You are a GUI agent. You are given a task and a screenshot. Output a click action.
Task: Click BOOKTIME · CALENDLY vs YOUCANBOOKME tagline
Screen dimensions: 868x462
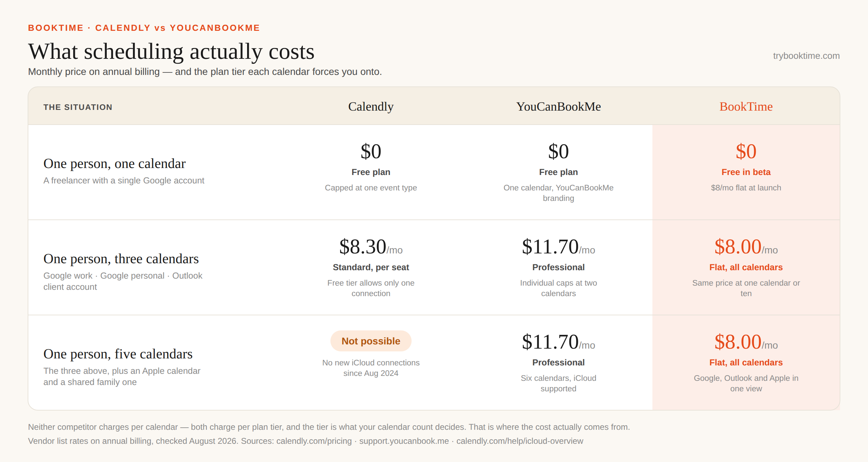coord(144,28)
